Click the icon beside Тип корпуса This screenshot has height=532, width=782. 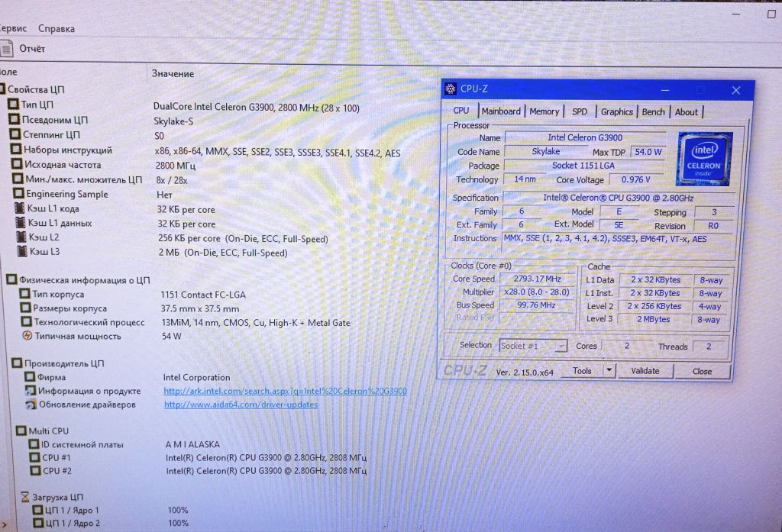tap(24, 294)
